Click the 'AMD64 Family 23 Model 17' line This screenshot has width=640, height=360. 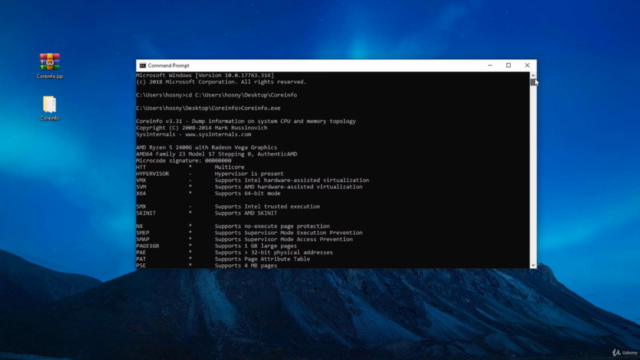[x=216, y=154]
